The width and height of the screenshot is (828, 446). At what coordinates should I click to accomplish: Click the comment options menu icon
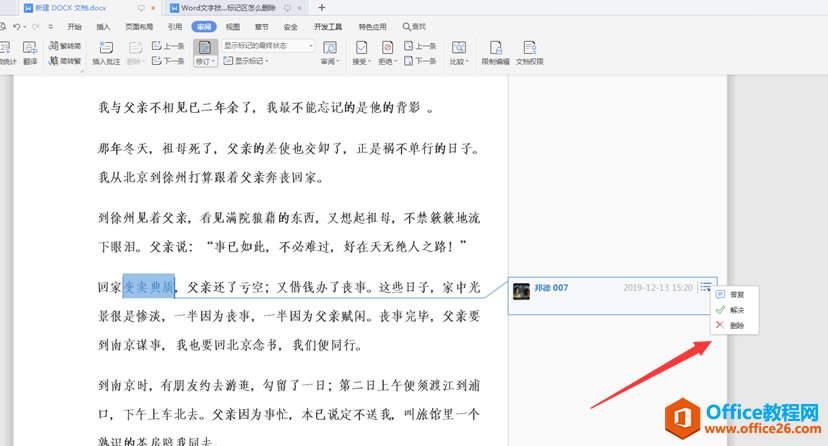[x=705, y=287]
